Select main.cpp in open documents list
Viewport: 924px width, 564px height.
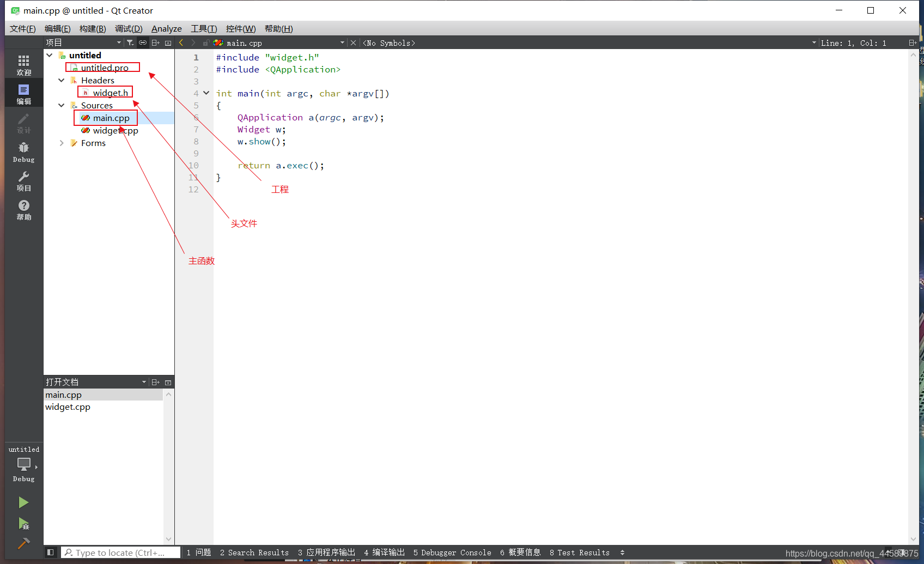click(x=104, y=395)
